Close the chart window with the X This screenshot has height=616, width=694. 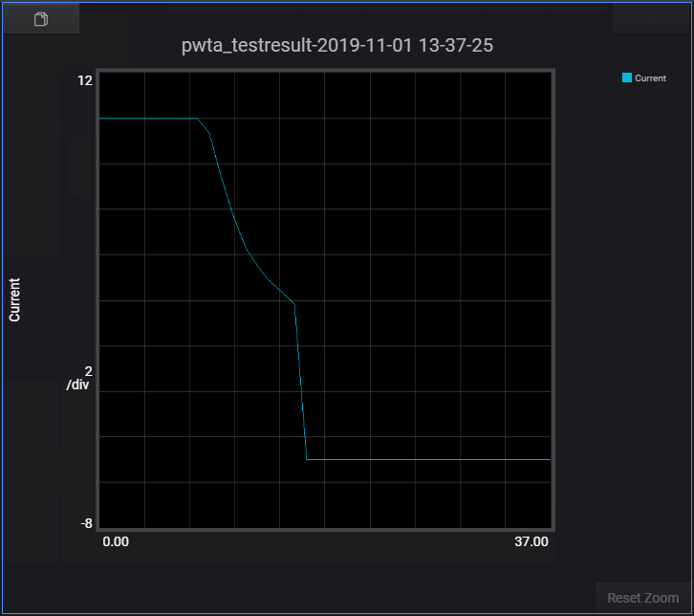coord(651,19)
